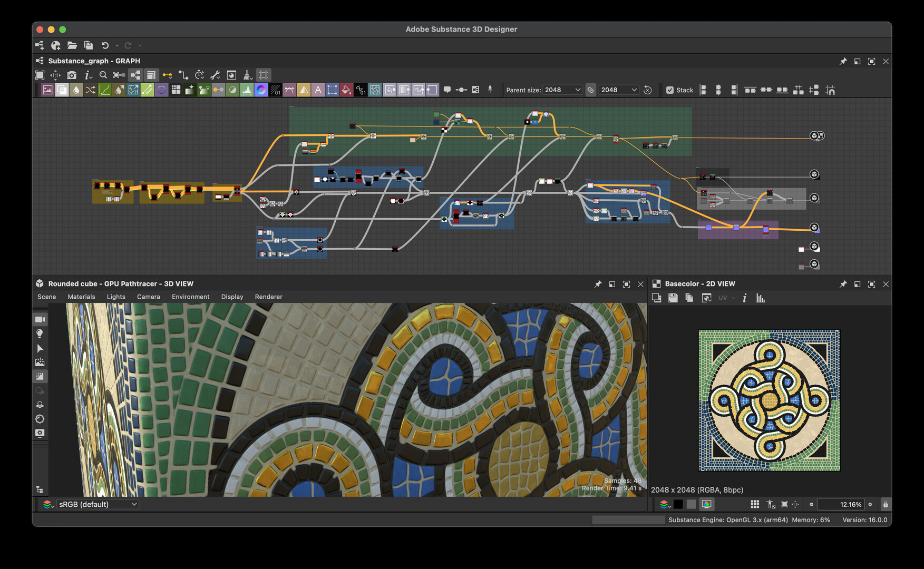Zoom in with the plus button in 2D view

870,505
